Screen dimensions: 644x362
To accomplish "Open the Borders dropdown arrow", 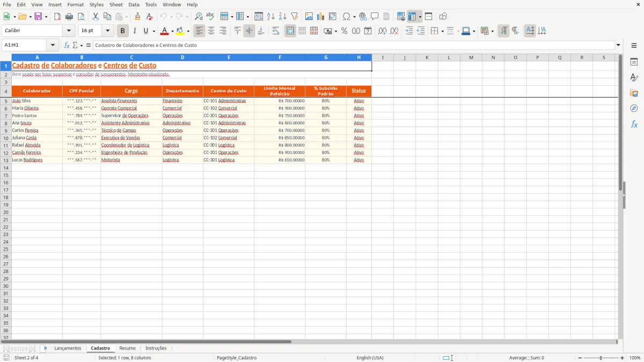I will point(442,31).
